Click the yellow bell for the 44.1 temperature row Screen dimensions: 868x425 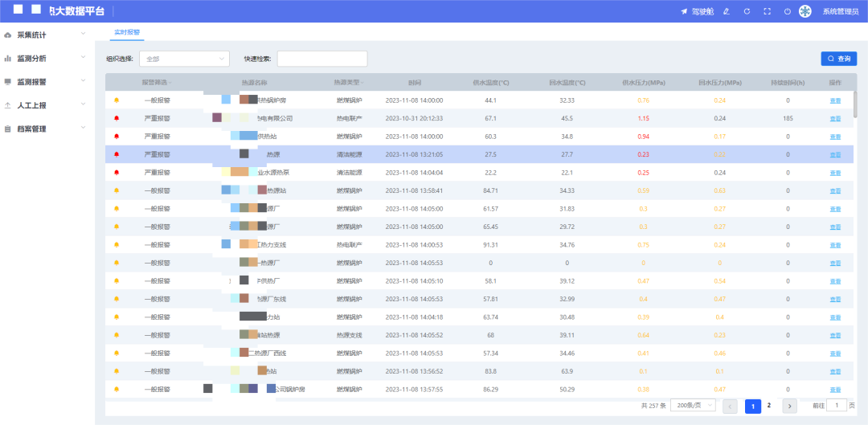point(117,100)
